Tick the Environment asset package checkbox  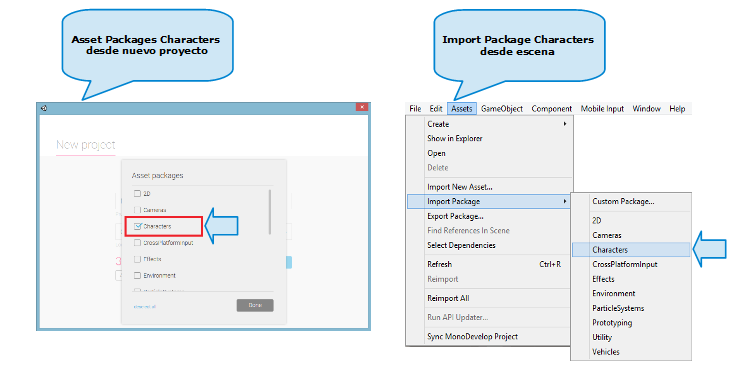click(x=137, y=276)
